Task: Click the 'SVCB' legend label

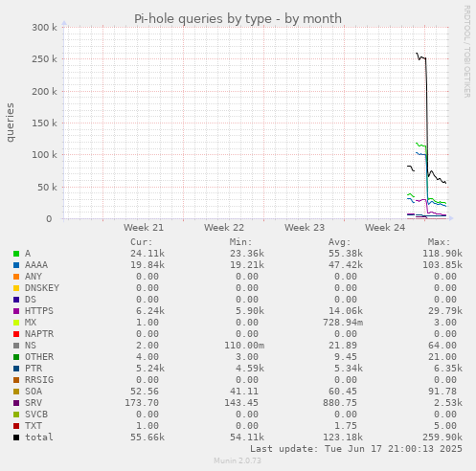Action: pyautogui.click(x=36, y=415)
